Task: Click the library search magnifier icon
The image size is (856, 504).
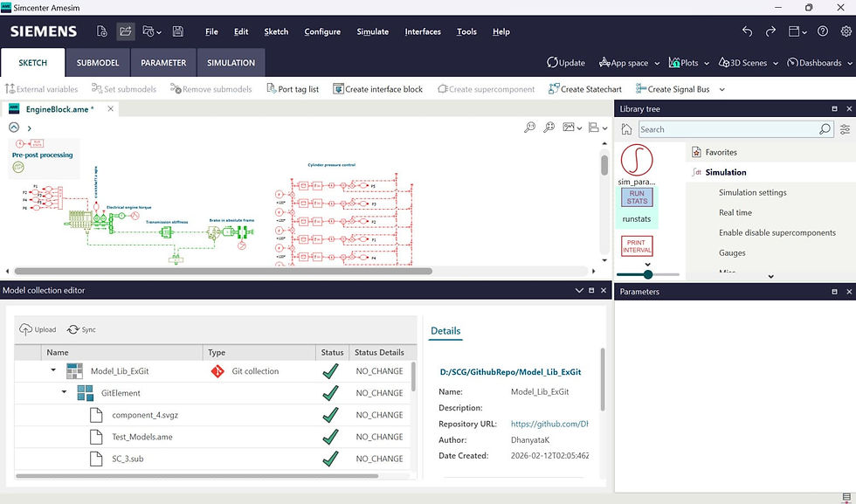Action: tap(825, 129)
